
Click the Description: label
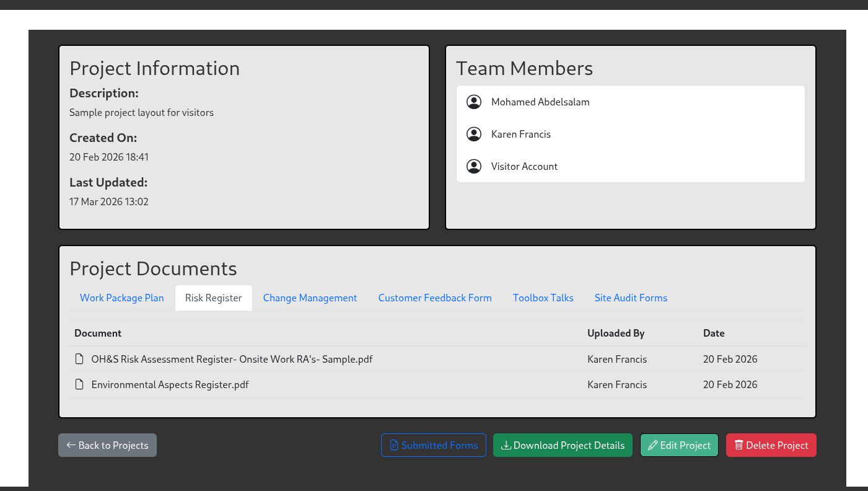point(104,93)
